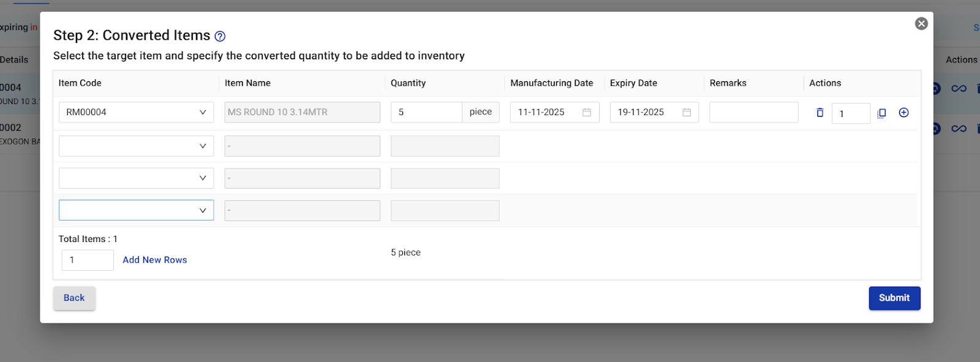Open the Expiry Date calendar icon
Image resolution: width=980 pixels, height=362 pixels.
tap(686, 113)
